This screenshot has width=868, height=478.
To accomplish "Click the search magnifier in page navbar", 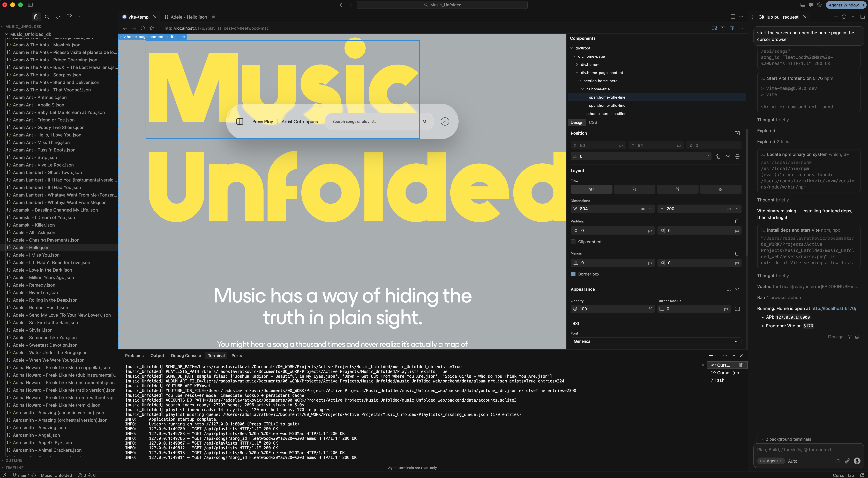I will pyautogui.click(x=425, y=122).
